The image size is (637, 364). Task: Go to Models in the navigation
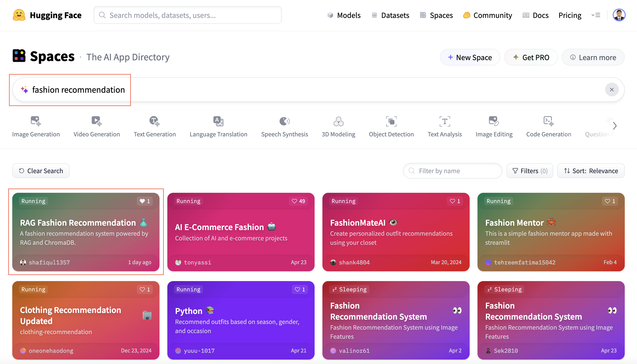coord(344,15)
